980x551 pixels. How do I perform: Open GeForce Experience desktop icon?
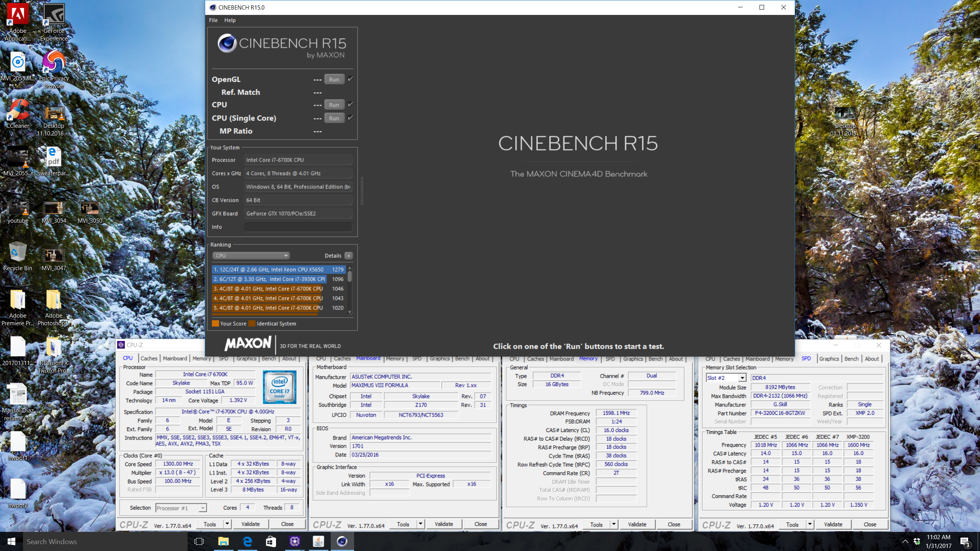pyautogui.click(x=54, y=22)
